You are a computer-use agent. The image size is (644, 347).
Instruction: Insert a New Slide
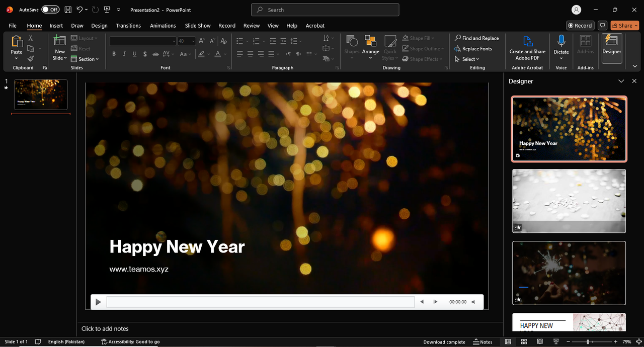pos(60,48)
